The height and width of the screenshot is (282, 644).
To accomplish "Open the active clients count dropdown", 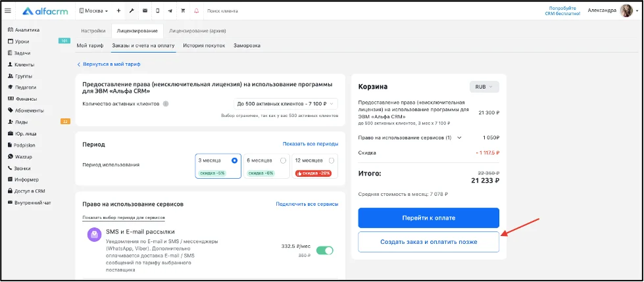I will pyautogui.click(x=286, y=104).
